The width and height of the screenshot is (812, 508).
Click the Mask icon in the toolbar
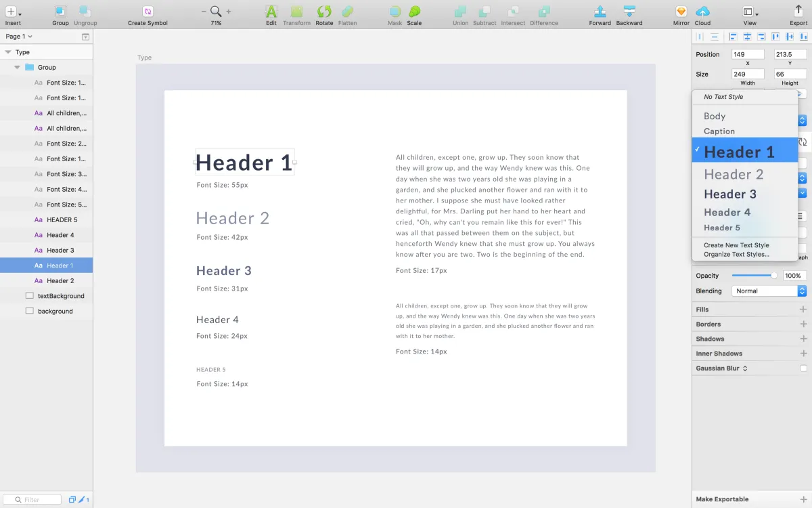point(394,14)
